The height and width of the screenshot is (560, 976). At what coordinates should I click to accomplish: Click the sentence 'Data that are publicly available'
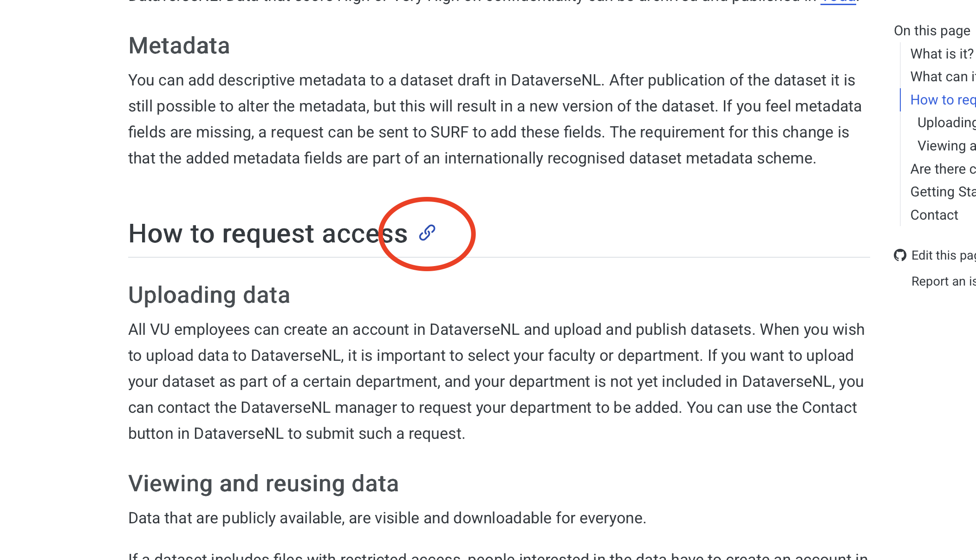coord(387,518)
